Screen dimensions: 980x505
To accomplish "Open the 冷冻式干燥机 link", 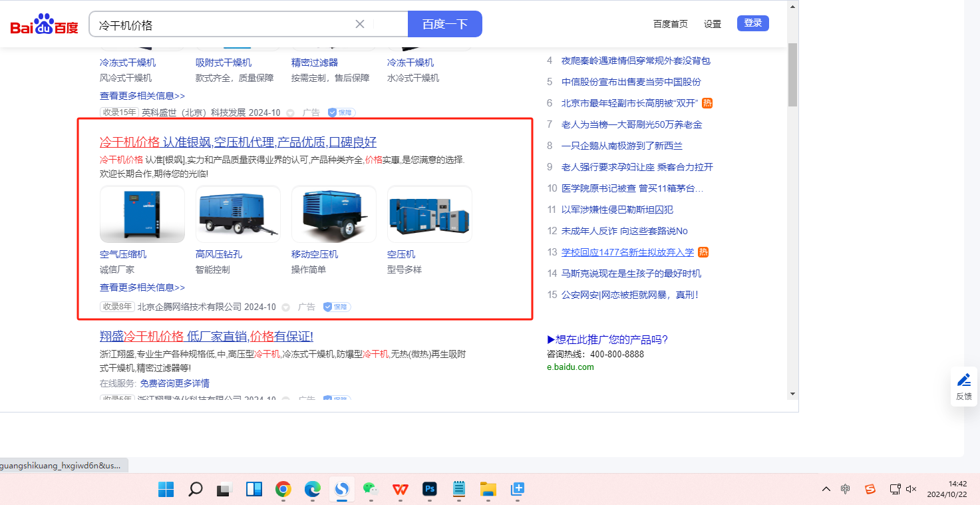I will 128,63.
